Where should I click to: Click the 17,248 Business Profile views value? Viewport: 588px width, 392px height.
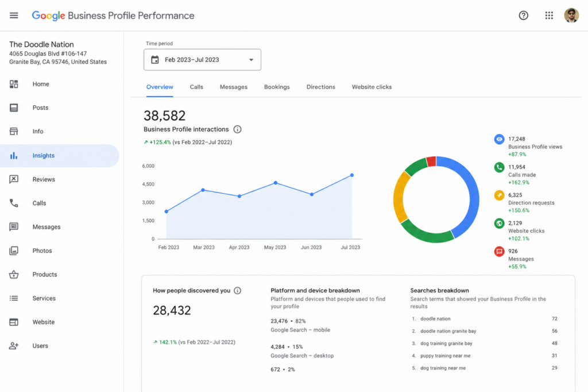click(x=517, y=139)
